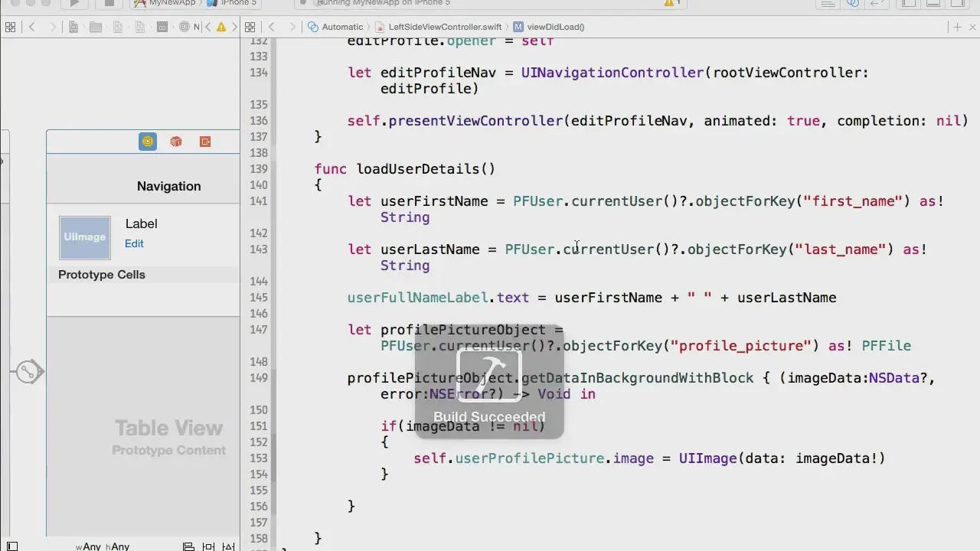980x551 pixels.
Task: Add a new assistant editor with plus
Action: tap(957, 27)
